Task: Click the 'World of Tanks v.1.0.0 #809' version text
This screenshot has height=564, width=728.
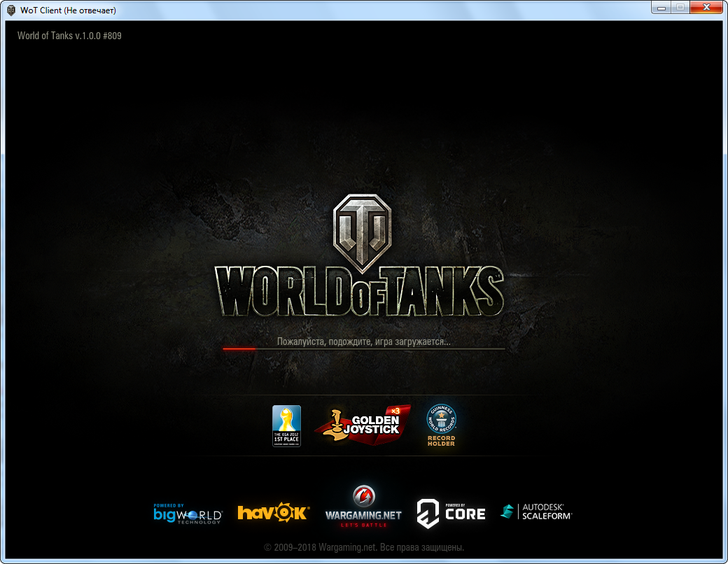Action: click(x=69, y=36)
